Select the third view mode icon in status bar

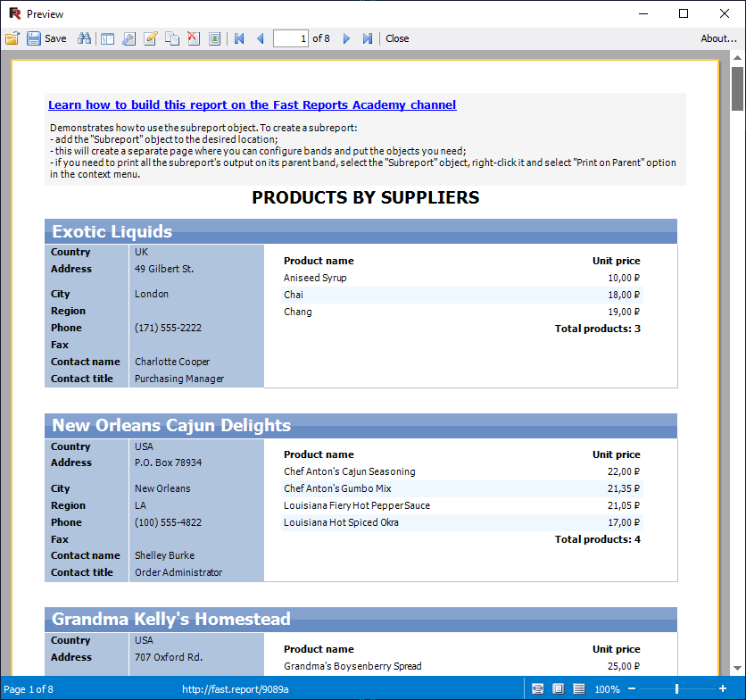coord(578,688)
